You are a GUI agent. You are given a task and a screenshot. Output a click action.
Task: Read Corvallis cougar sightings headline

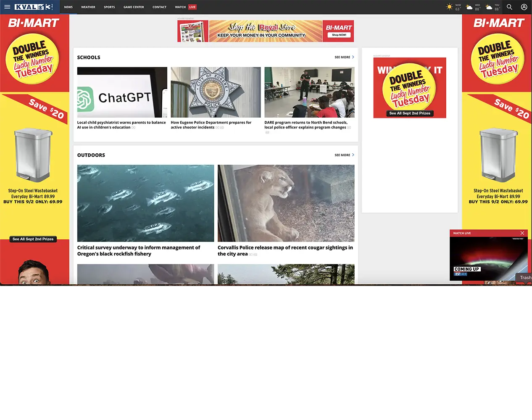point(285,251)
